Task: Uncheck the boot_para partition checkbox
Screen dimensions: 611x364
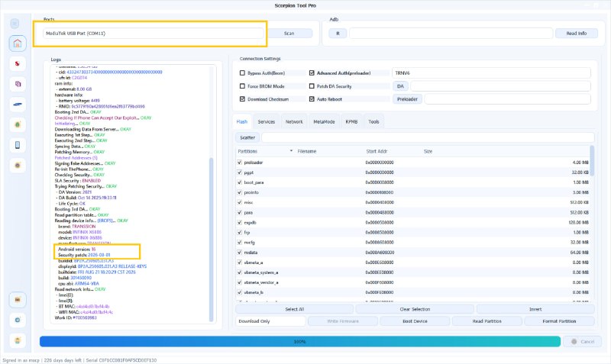Action: pyautogui.click(x=239, y=182)
